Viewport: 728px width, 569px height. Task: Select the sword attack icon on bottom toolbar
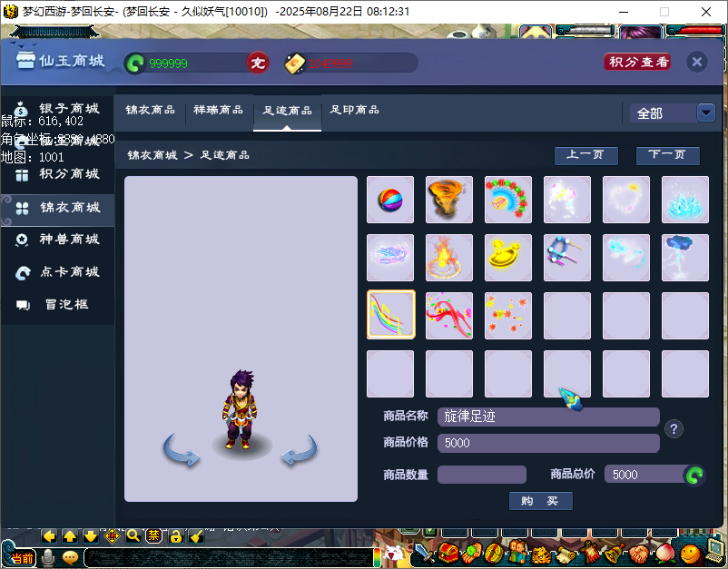tap(421, 554)
